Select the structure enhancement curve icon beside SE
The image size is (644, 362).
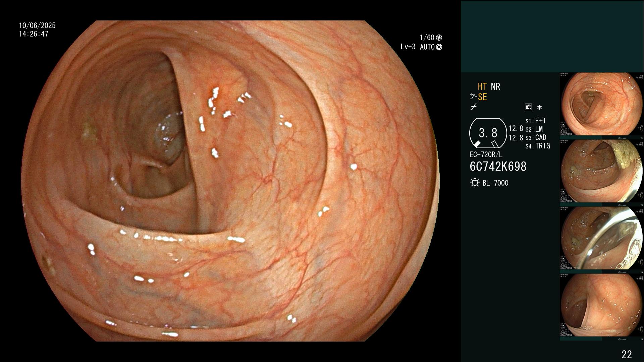473,97
